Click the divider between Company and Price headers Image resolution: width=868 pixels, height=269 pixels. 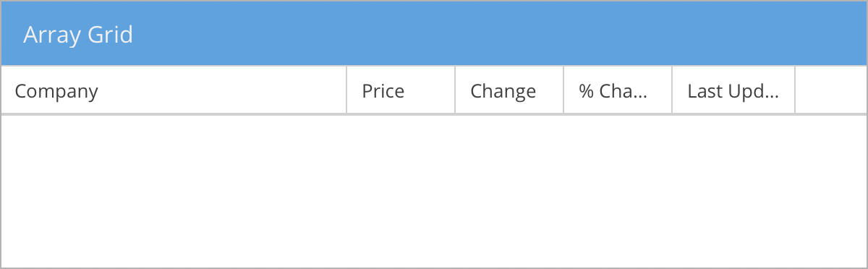[x=346, y=90]
